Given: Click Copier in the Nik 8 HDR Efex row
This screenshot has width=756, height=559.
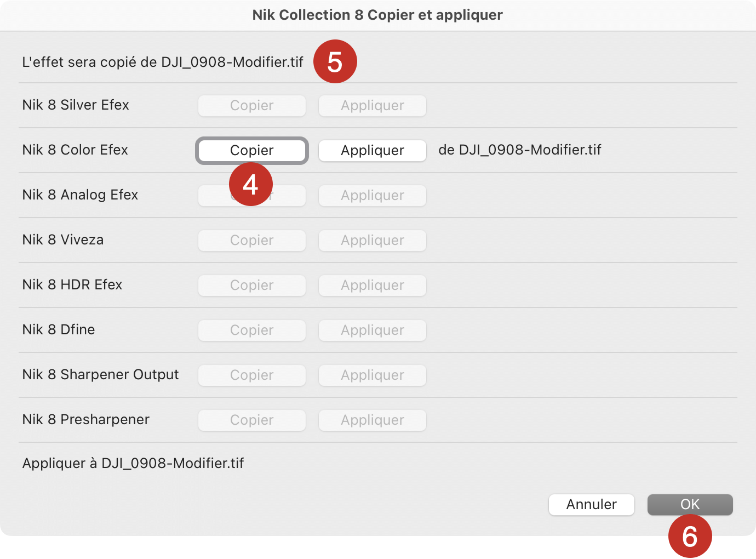Looking at the screenshot, I should coord(252,286).
